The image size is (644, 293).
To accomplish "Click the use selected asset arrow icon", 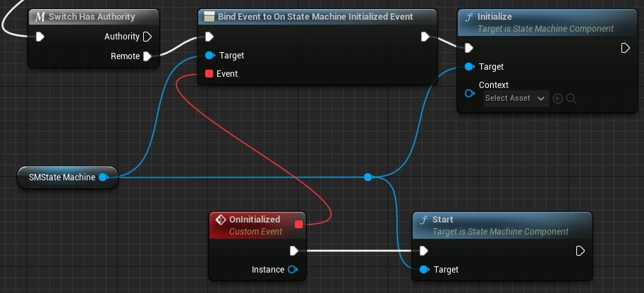I will pyautogui.click(x=558, y=99).
